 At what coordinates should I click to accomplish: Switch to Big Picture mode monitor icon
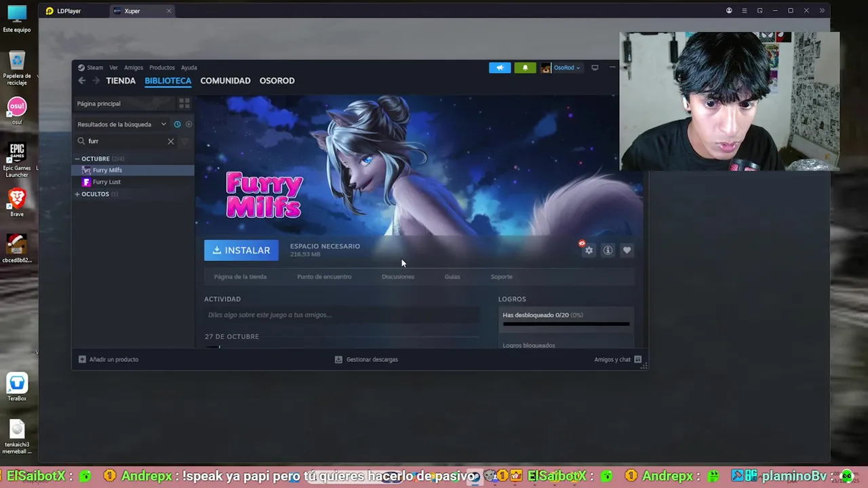pyautogui.click(x=595, y=68)
